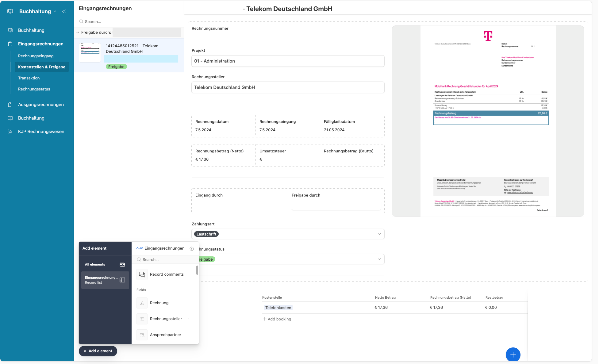Click the icon beside Rechnungssteller field
The height and width of the screenshot is (364, 599).
click(142, 319)
